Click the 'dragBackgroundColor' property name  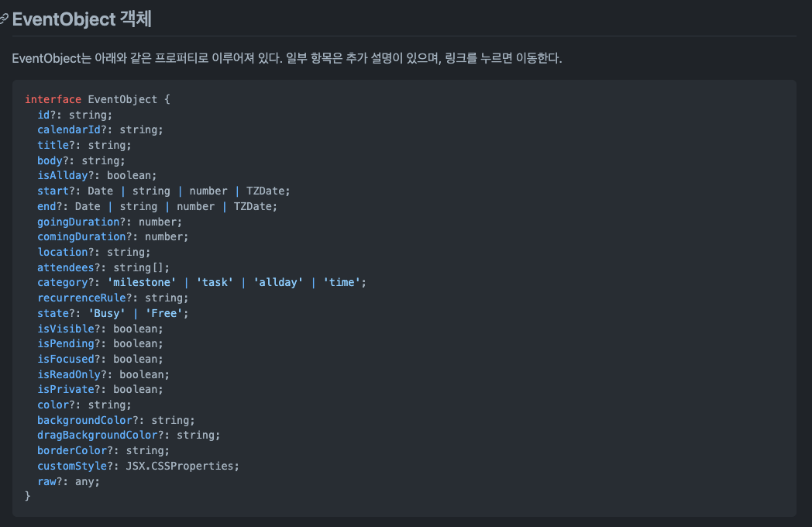coord(97,435)
